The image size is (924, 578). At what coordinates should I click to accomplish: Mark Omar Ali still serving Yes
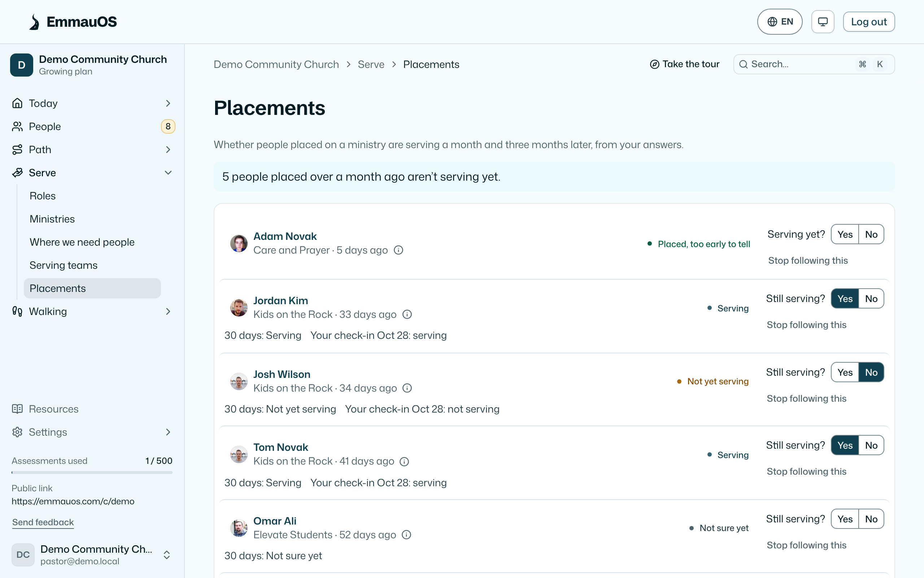tap(845, 519)
